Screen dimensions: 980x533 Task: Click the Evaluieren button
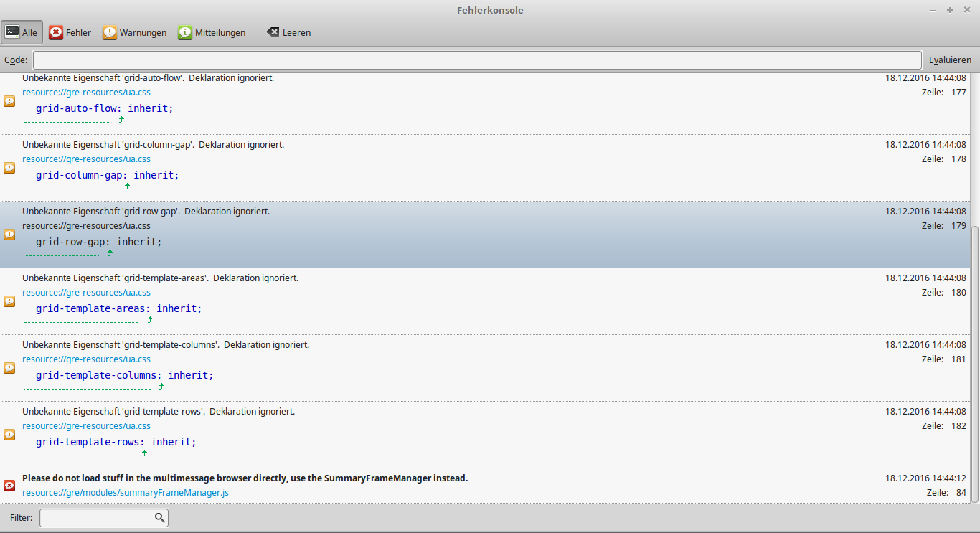click(x=950, y=60)
